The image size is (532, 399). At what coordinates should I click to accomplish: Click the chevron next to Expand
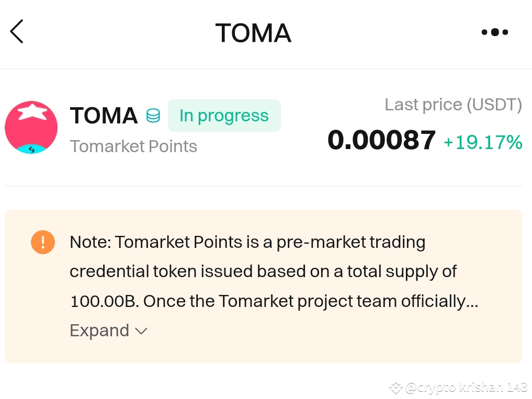pos(141,331)
